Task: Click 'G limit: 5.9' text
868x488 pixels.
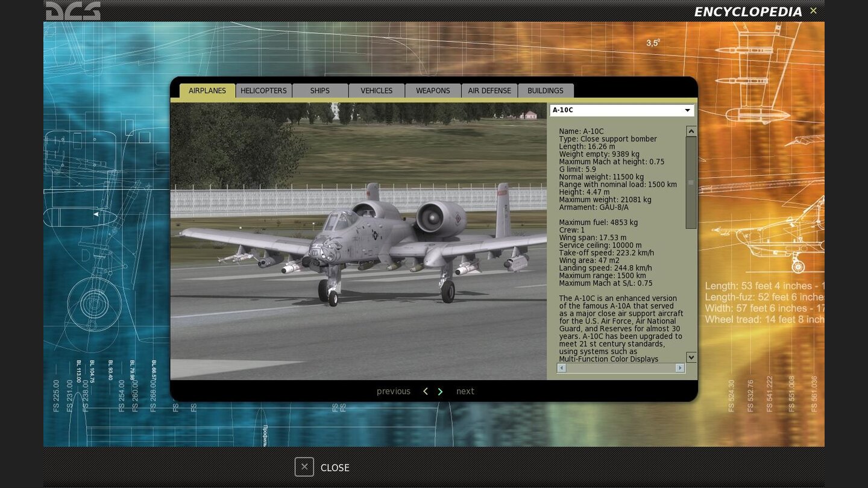Action: (577, 169)
